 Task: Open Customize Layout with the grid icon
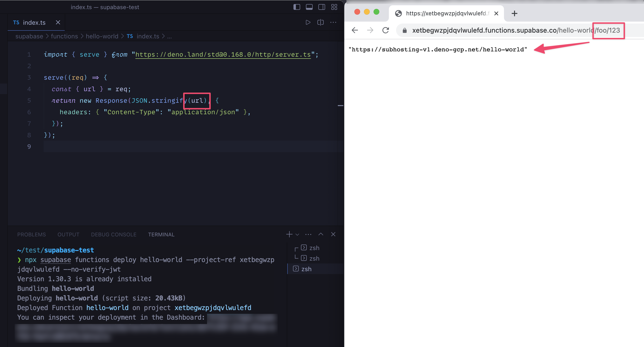[x=334, y=7]
